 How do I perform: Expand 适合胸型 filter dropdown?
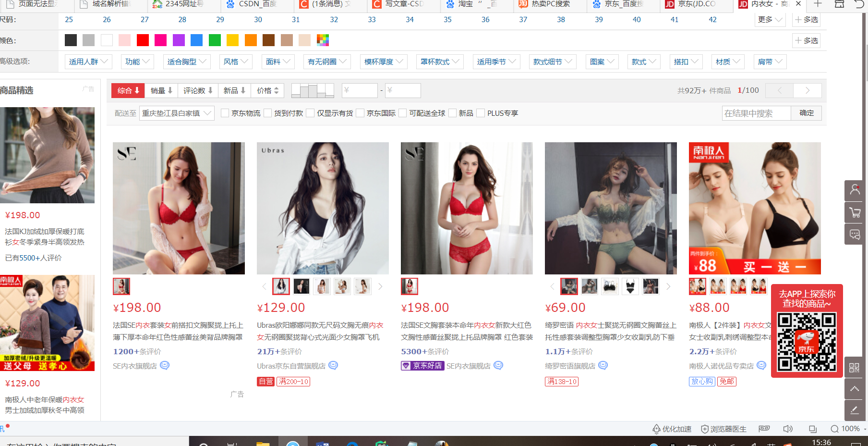pos(187,62)
